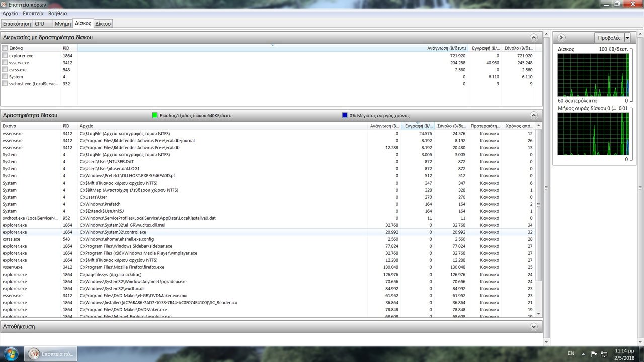
Task: Toggle the select-all Εικόνα header checkbox
Action: [5, 48]
